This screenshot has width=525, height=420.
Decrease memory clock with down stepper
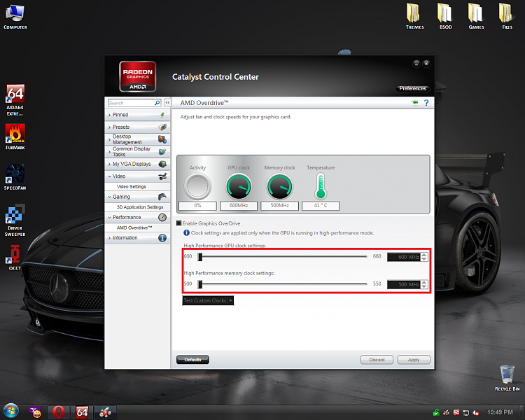point(424,286)
